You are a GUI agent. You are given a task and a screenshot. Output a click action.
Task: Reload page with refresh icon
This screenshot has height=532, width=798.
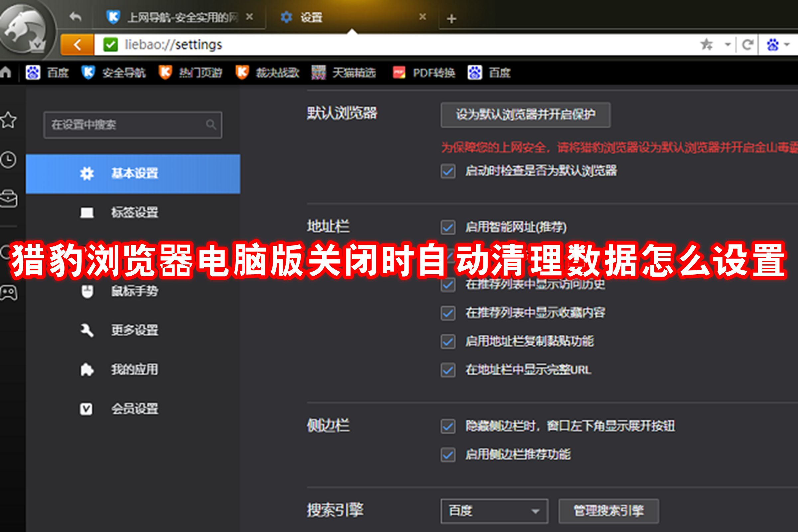pyautogui.click(x=747, y=45)
